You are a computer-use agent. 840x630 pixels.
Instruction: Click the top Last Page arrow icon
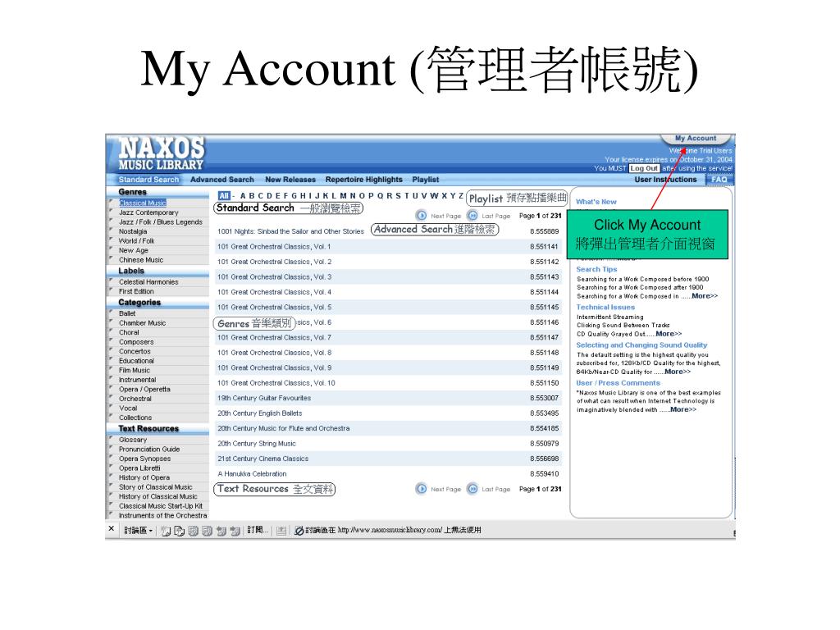(472, 216)
